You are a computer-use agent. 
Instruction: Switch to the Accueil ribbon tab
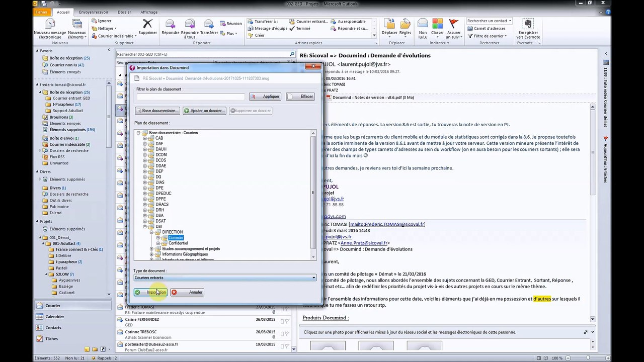coord(63,12)
